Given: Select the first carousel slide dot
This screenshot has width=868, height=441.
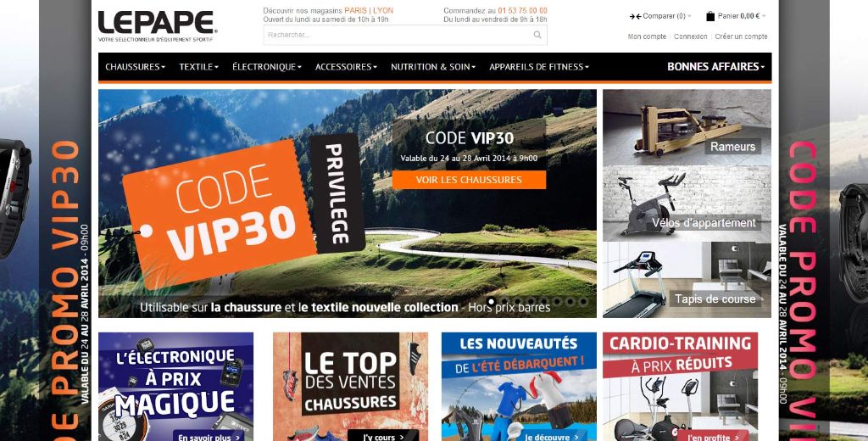Looking at the screenshot, I should (491, 301).
